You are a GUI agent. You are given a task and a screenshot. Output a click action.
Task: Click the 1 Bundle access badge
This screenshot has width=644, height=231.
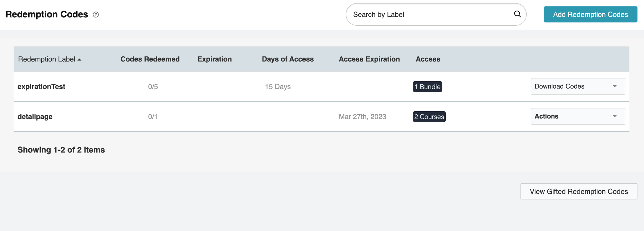[x=427, y=87]
